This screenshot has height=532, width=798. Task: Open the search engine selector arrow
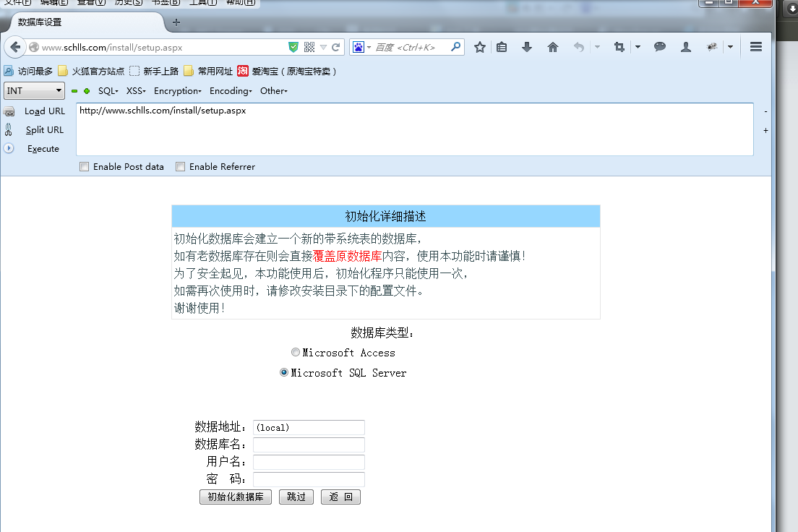coord(369,48)
